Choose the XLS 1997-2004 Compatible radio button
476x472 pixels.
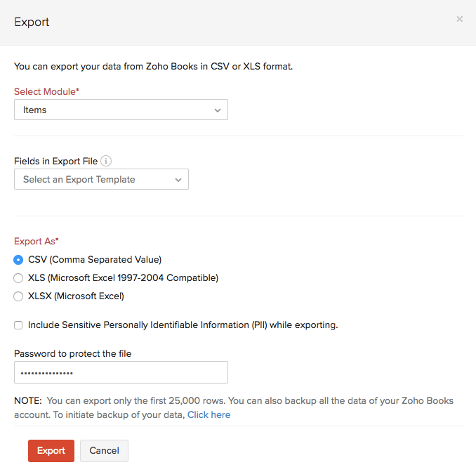click(19, 277)
